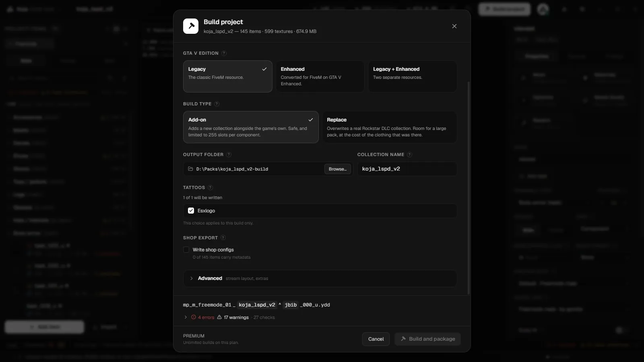Select the Add-on build type
The height and width of the screenshot is (362, 644).
click(251, 127)
